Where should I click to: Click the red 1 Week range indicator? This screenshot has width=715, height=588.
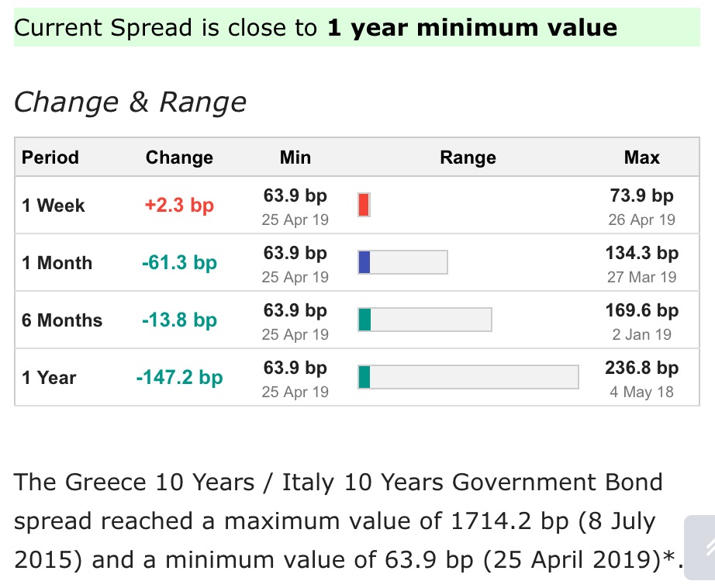coord(364,206)
